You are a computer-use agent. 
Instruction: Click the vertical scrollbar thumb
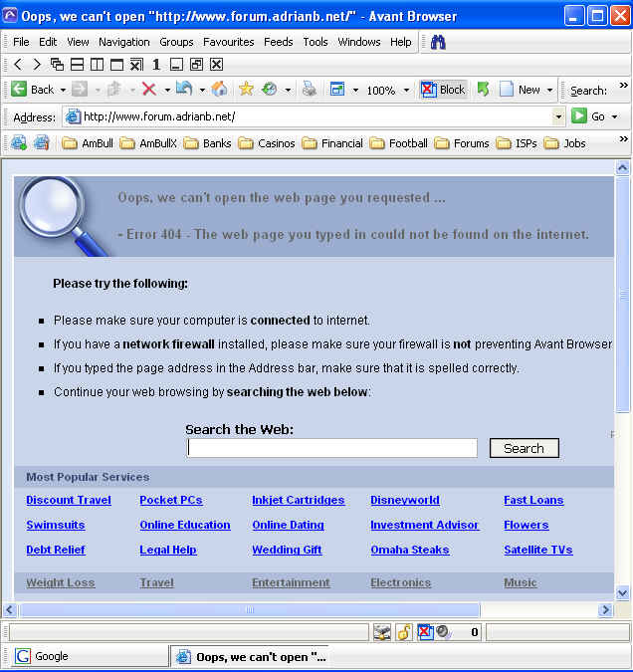pos(623,294)
